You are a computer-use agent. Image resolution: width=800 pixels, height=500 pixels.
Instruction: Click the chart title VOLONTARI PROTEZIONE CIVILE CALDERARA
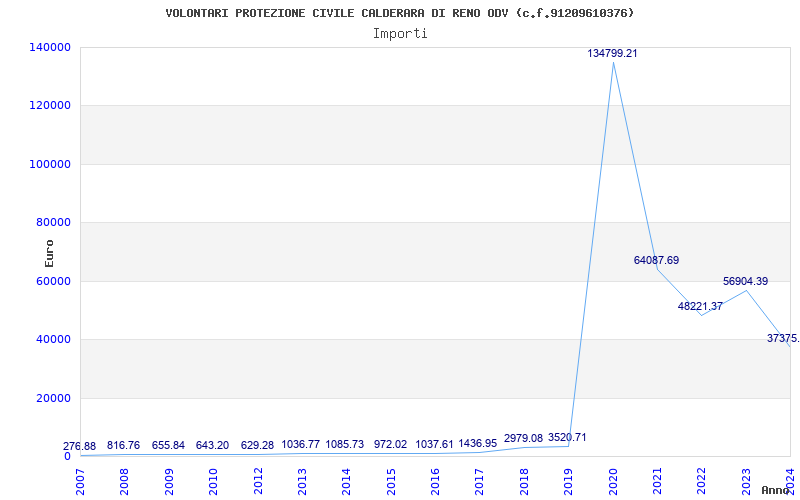(399, 13)
